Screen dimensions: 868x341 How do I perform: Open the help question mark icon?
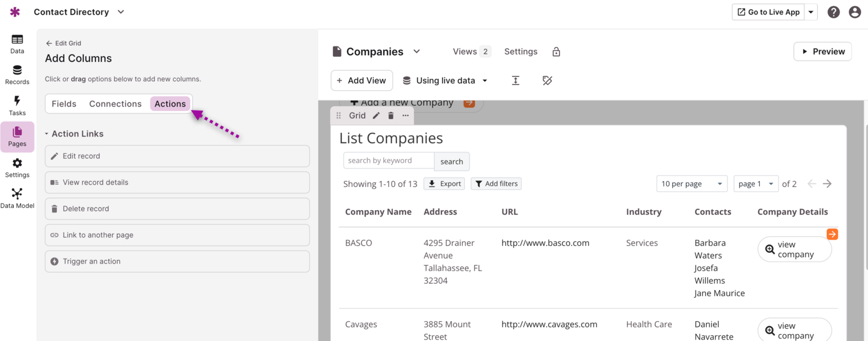point(833,12)
